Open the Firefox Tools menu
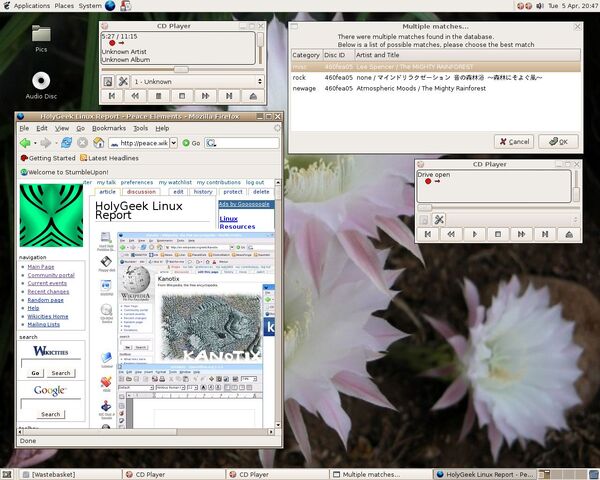 click(x=140, y=128)
